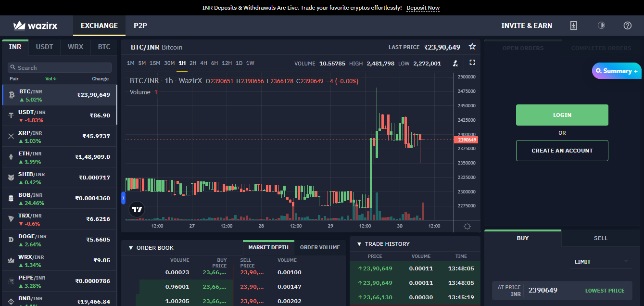644x306 pixels.
Task: Collapse the Order Book panel
Action: click(x=131, y=248)
